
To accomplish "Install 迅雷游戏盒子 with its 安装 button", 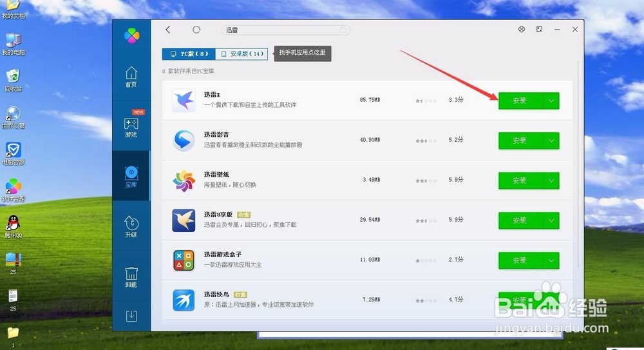I will tap(520, 260).
